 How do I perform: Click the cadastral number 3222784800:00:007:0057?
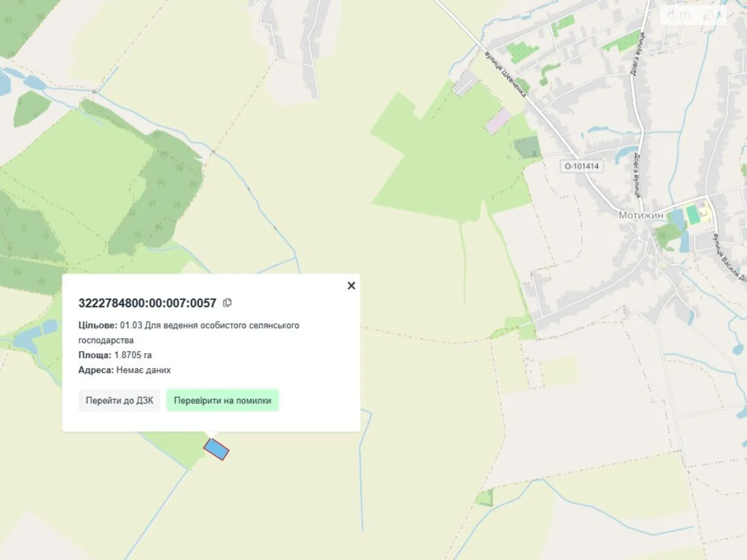[x=147, y=303]
